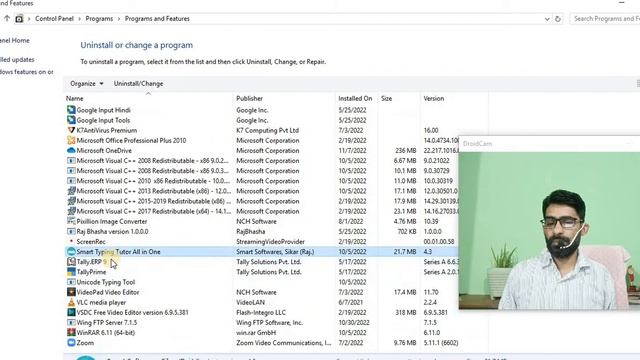Sort by the Version column header
Viewport: 640px width, 360px height.
click(454, 98)
